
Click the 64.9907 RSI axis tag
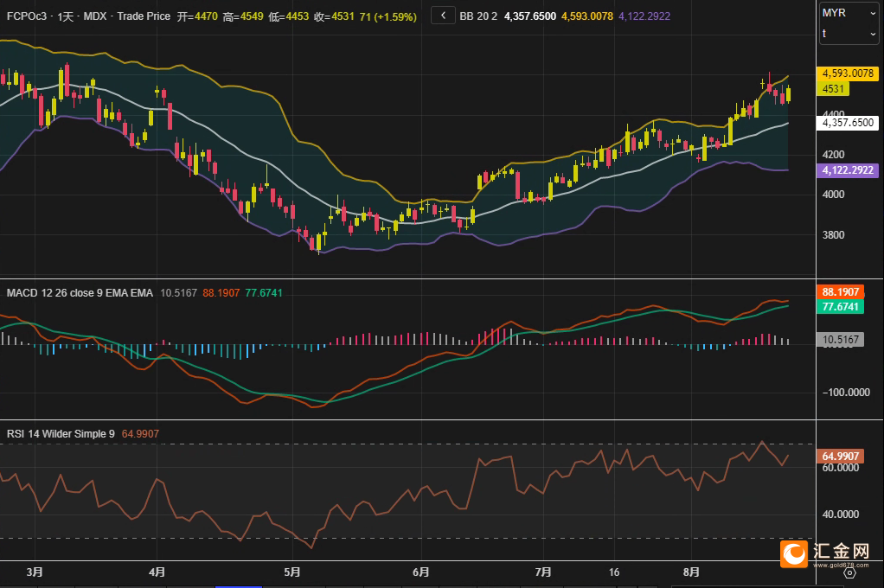tap(840, 456)
